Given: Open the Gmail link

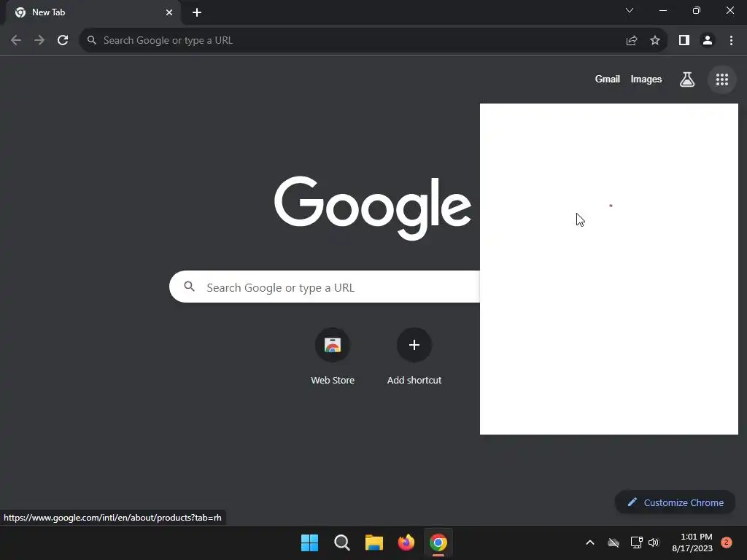Looking at the screenshot, I should click(x=607, y=79).
